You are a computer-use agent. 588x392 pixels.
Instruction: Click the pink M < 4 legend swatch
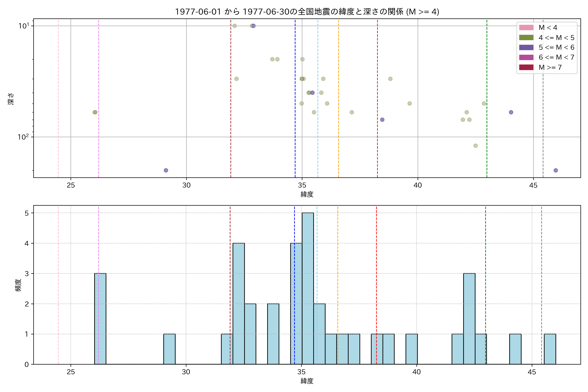pos(526,27)
